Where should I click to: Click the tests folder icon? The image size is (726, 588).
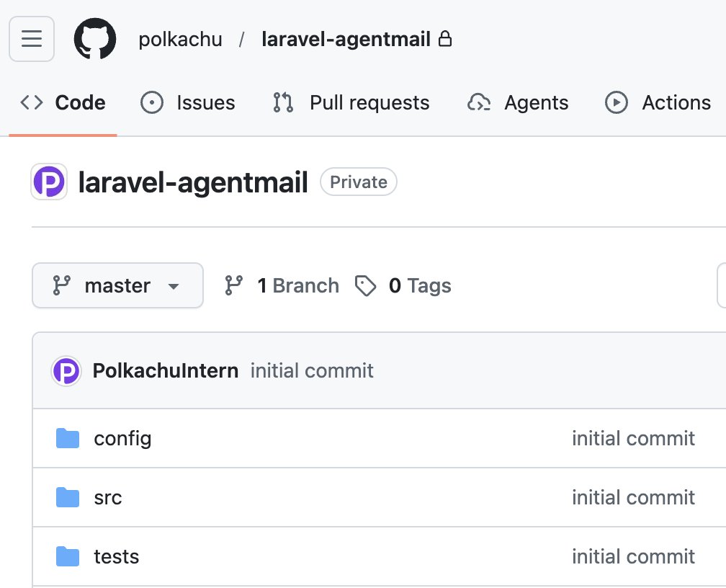[x=68, y=556]
